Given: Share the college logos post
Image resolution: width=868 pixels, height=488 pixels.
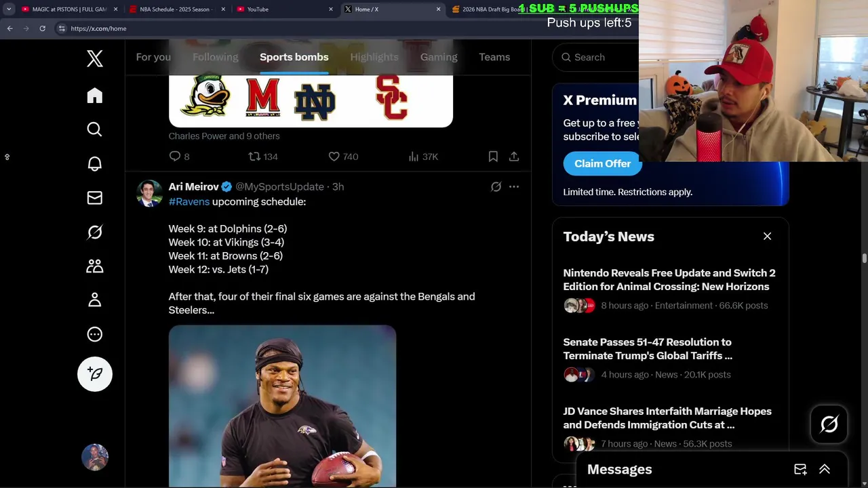Looking at the screenshot, I should pos(514,157).
